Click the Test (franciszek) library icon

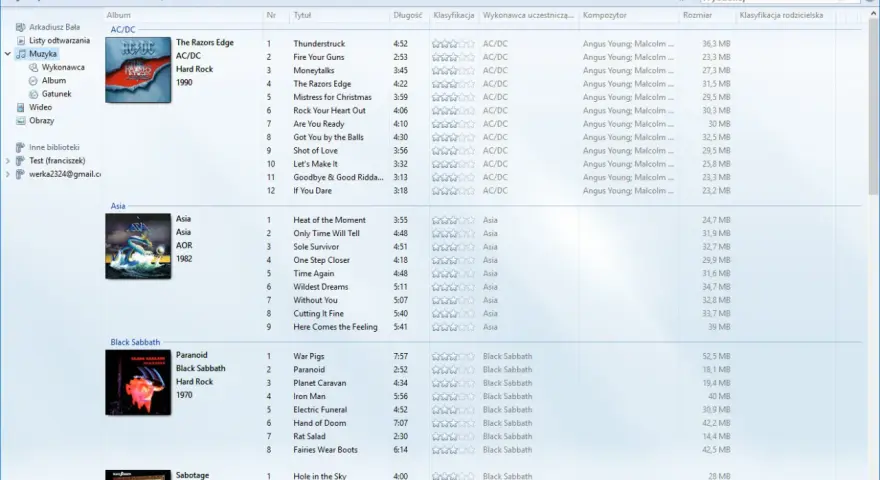coord(21,161)
